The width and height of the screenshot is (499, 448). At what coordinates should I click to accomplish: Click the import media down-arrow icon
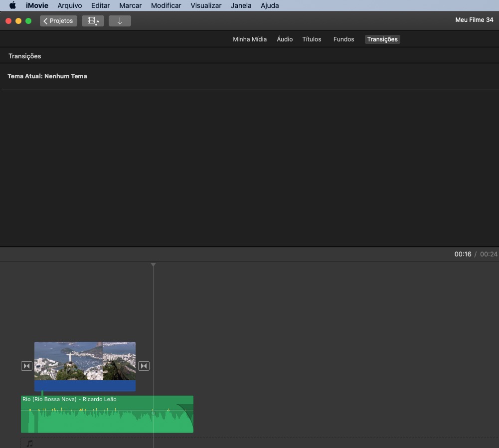[120, 21]
